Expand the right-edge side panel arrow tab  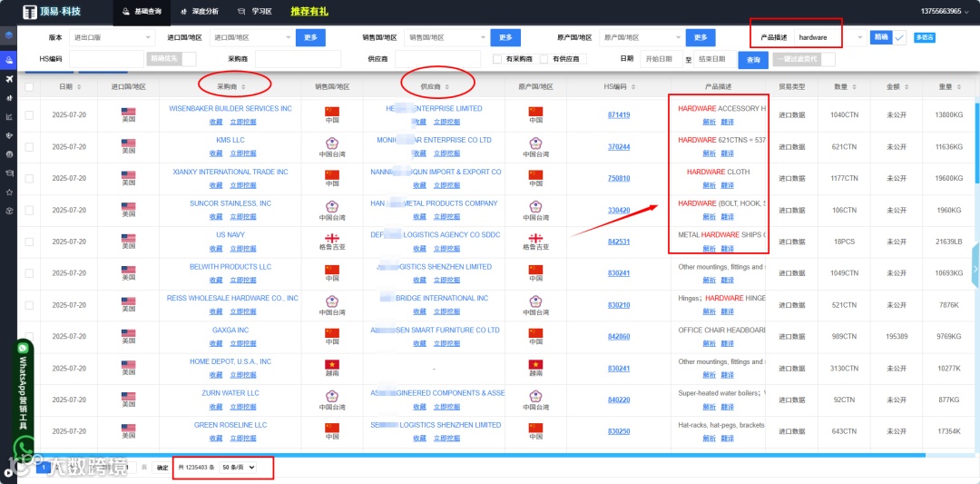click(975, 268)
